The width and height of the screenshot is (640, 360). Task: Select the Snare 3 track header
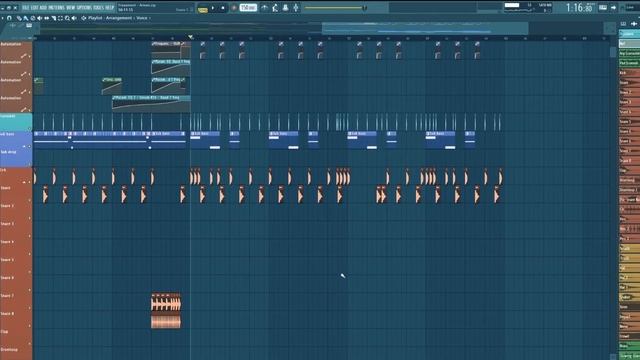[16, 230]
